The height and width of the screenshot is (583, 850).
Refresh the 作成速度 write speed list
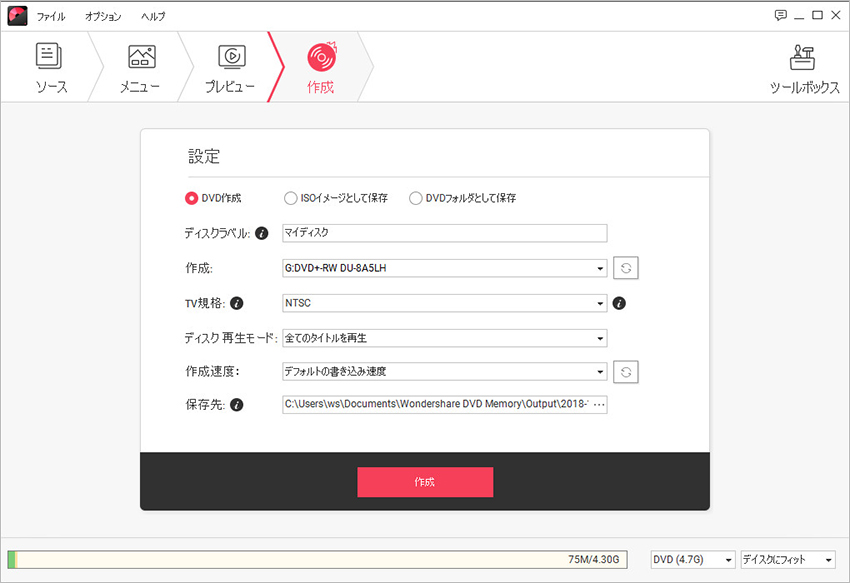tap(626, 372)
